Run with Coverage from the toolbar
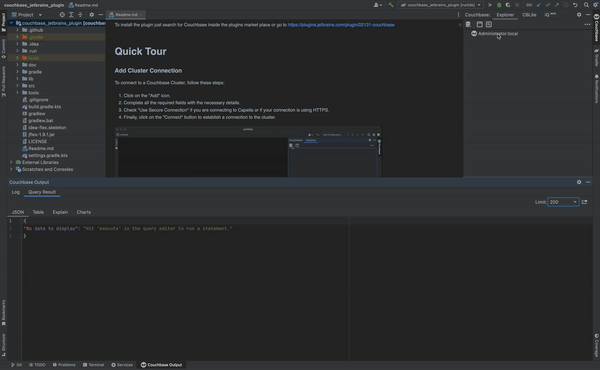Screen dimensions: 600x370 (x=508, y=5)
